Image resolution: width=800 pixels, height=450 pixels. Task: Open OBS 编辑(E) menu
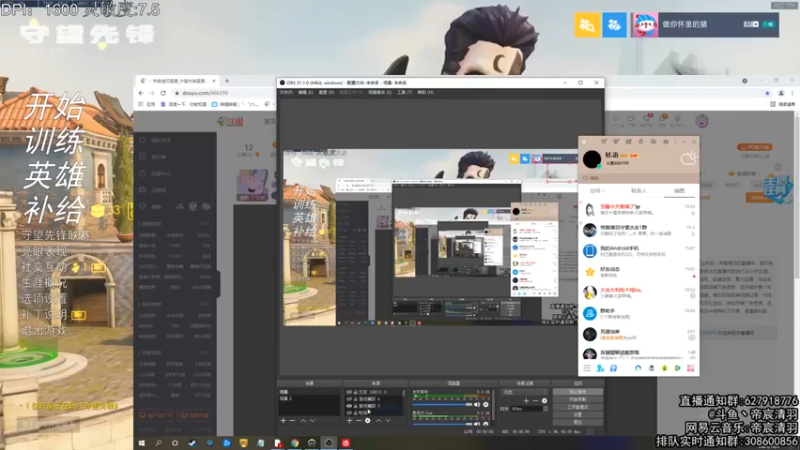pos(306,92)
